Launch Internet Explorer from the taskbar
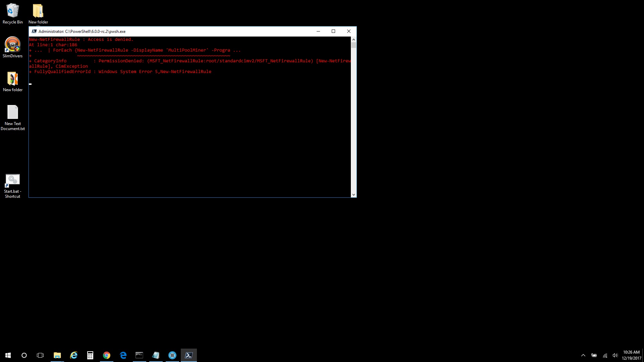 pos(73,355)
